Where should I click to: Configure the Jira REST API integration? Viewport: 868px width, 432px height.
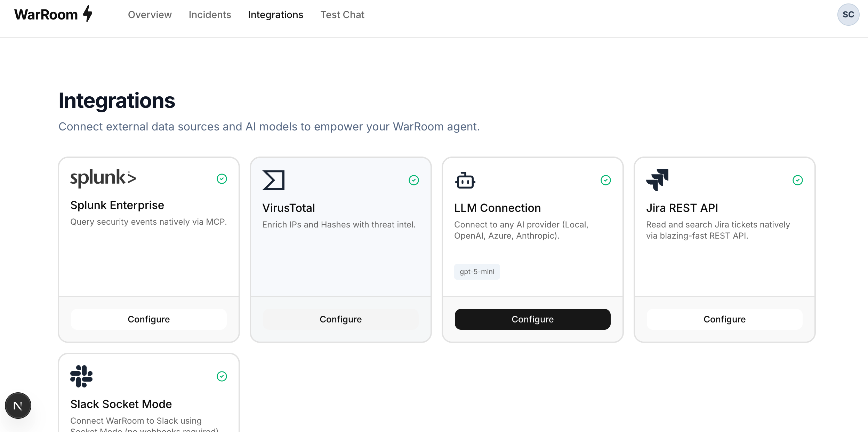(725, 319)
